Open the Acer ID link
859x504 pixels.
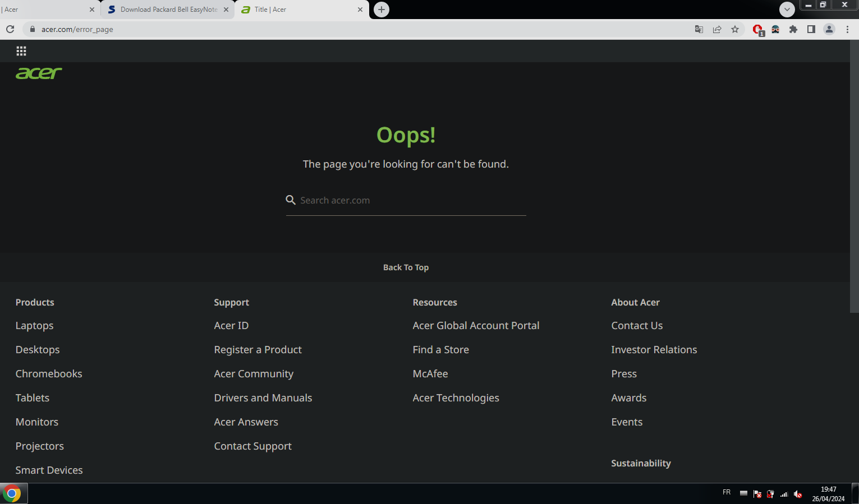click(231, 326)
